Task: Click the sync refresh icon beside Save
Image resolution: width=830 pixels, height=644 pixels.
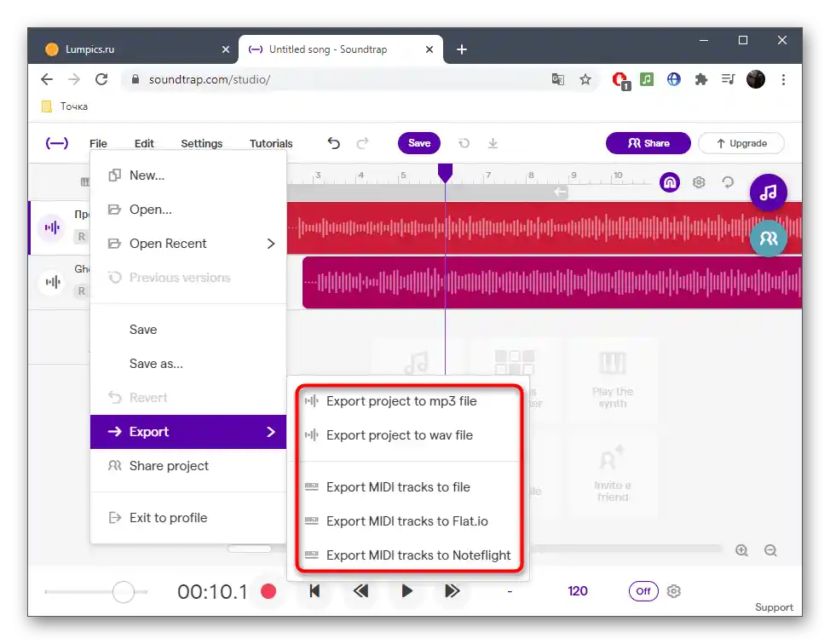Action: click(x=464, y=143)
